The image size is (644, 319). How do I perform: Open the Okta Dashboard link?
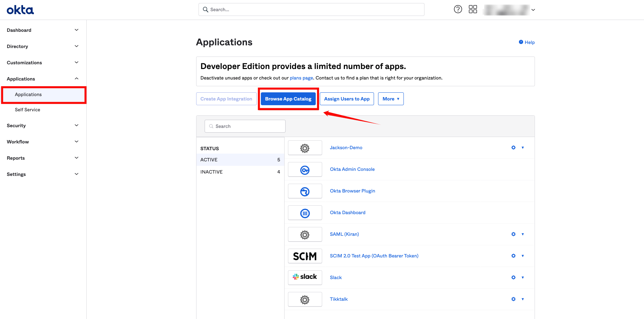[x=348, y=212]
